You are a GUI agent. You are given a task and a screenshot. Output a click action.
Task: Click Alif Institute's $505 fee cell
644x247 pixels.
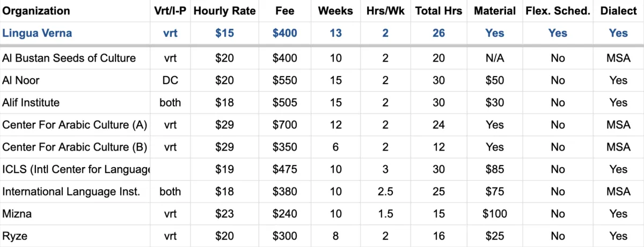pos(284,102)
